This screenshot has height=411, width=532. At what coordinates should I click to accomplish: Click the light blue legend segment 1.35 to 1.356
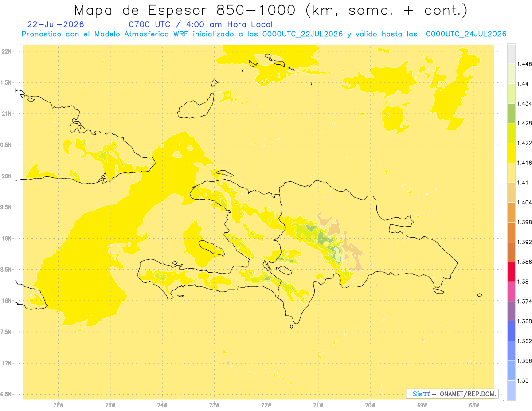click(x=511, y=371)
